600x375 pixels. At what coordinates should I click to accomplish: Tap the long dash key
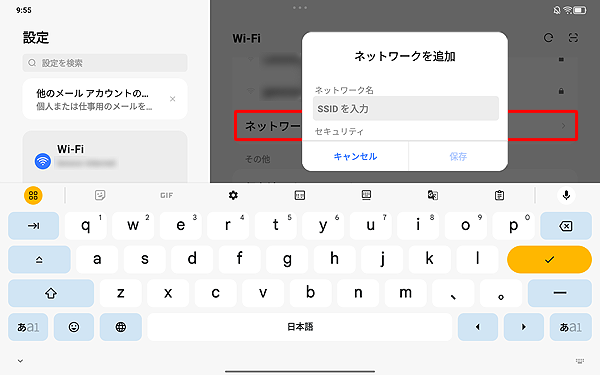coord(560,293)
